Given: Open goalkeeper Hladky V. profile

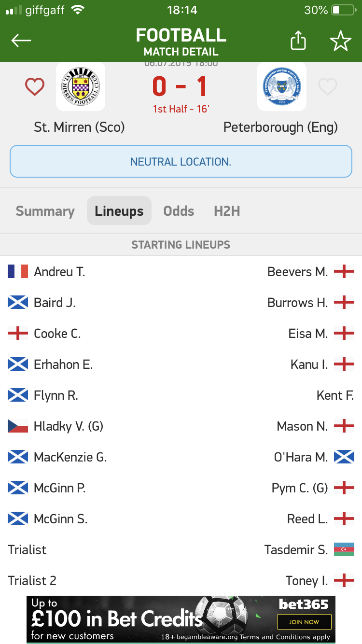Looking at the screenshot, I should (x=69, y=426).
